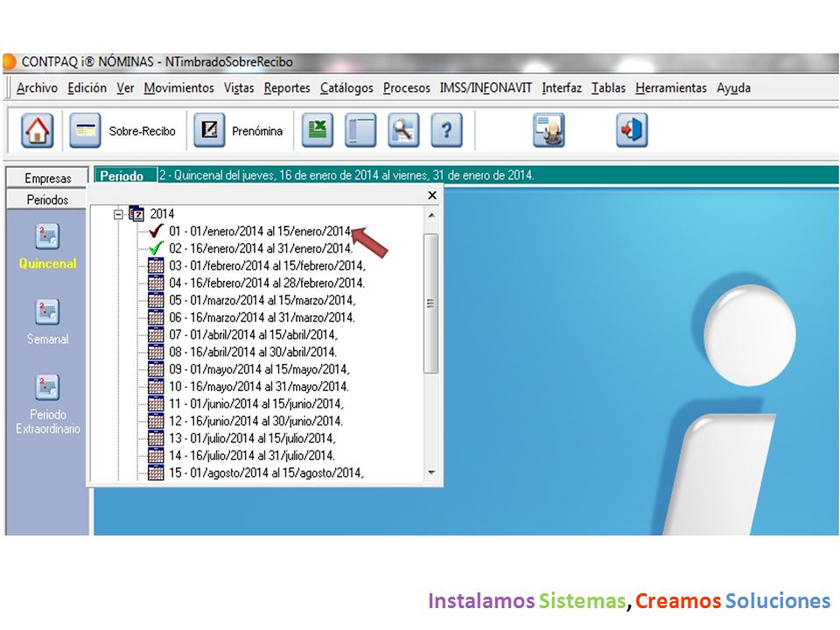This screenshot has height=630, width=840.
Task: Click dark red checkmark of period 01
Action: (156, 231)
